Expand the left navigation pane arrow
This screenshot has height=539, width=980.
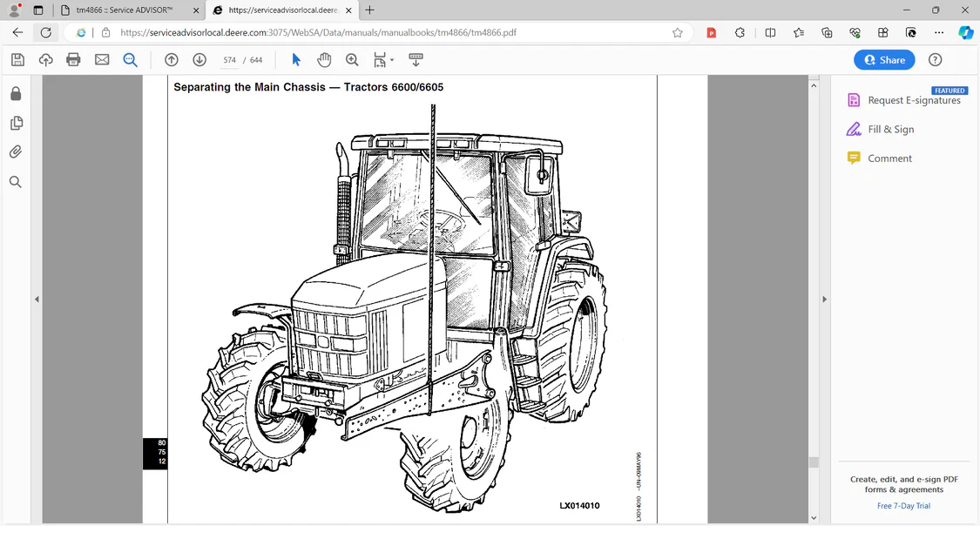tap(37, 300)
